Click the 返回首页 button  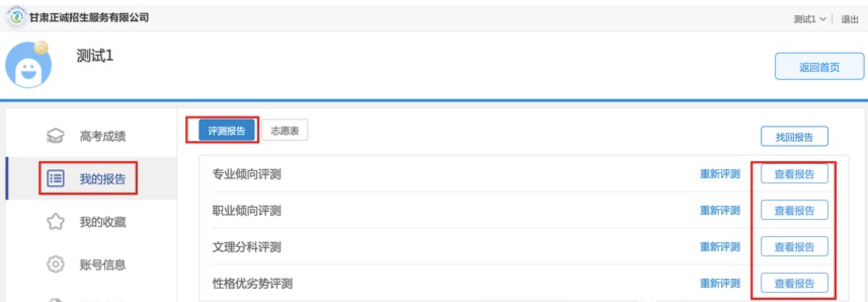click(819, 67)
